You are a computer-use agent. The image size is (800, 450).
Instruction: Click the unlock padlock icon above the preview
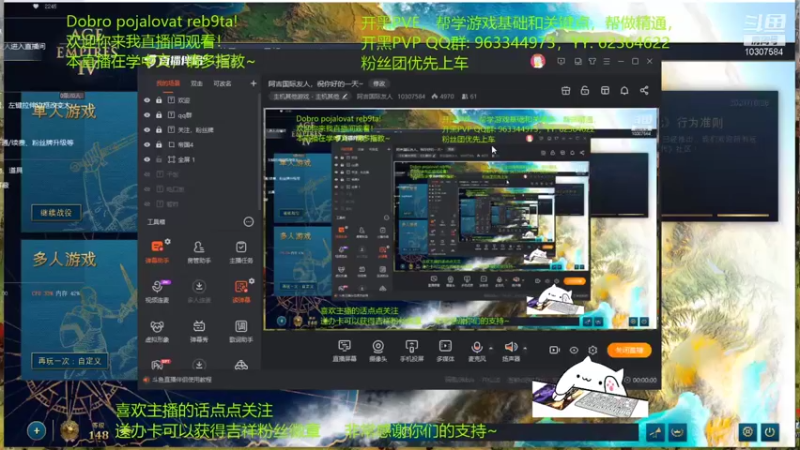[585, 91]
